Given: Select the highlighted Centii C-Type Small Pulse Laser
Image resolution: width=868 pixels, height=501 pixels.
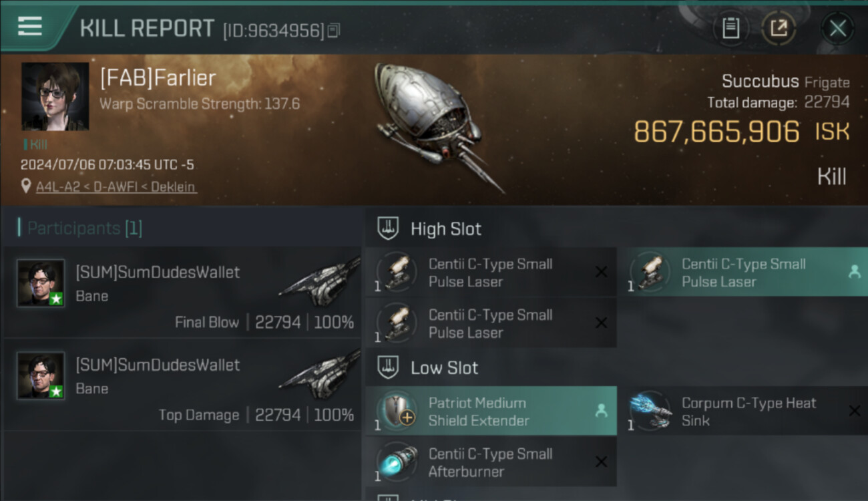Looking at the screenshot, I should (746, 273).
